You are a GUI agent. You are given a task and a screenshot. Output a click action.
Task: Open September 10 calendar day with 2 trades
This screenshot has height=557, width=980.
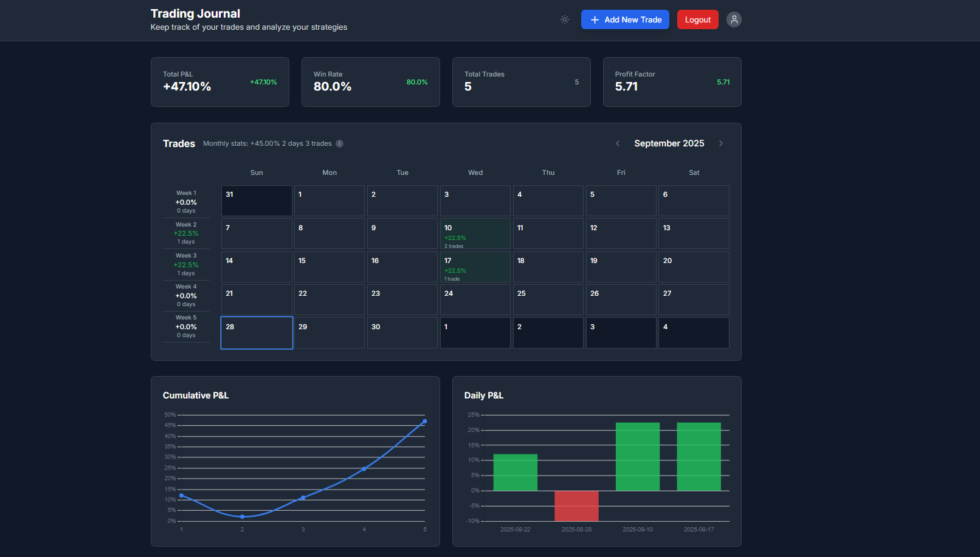(475, 234)
